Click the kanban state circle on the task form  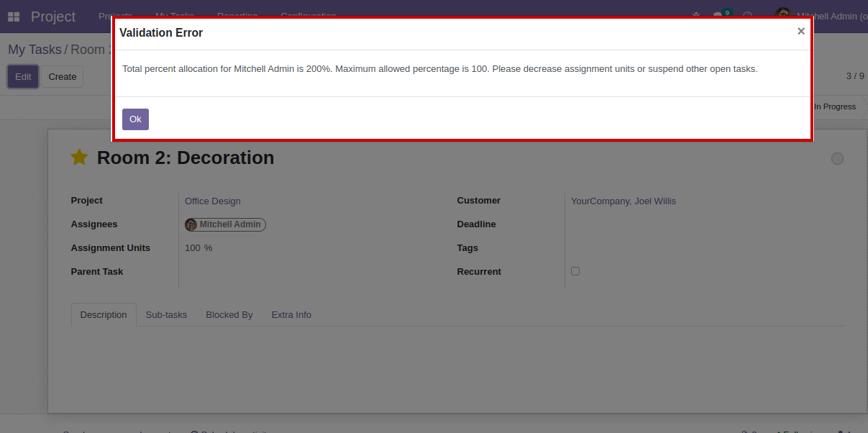pos(837,158)
